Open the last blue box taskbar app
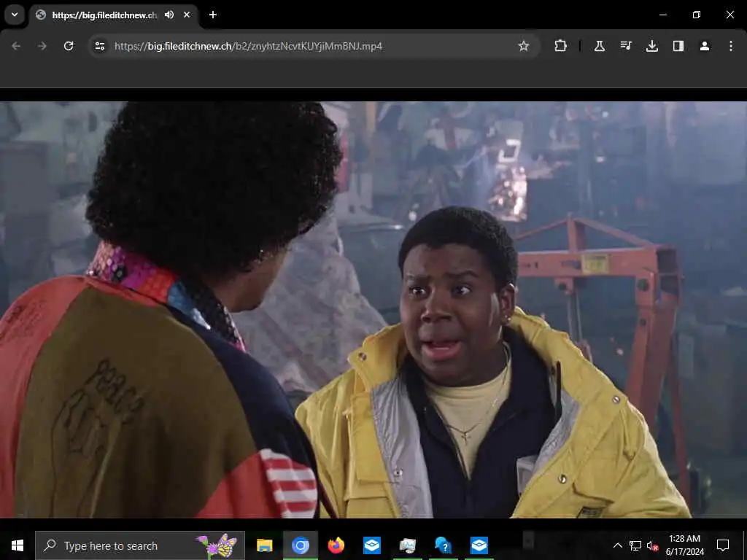This screenshot has width=747, height=560. click(479, 545)
